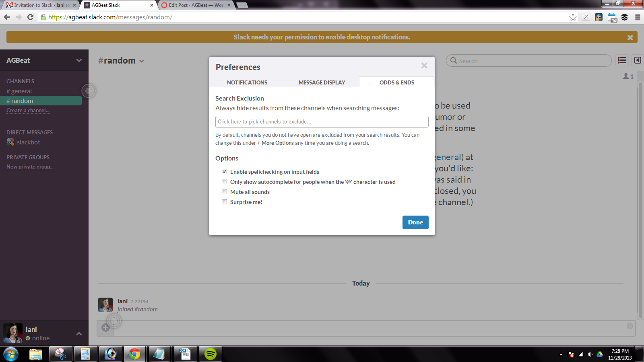This screenshot has width=644, height=362.
Task: Dismiss the desktop notifications banner
Action: 630,37
